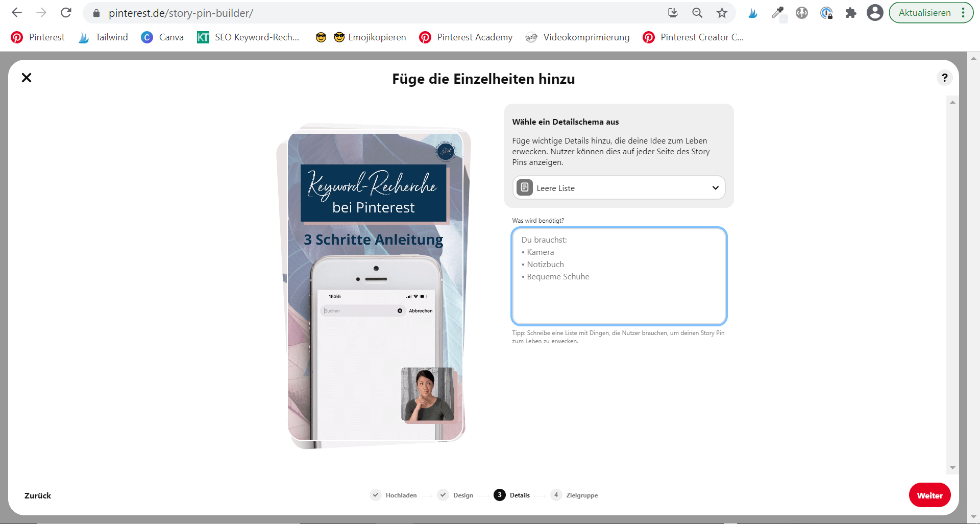Click the red Weiter button

click(x=929, y=495)
